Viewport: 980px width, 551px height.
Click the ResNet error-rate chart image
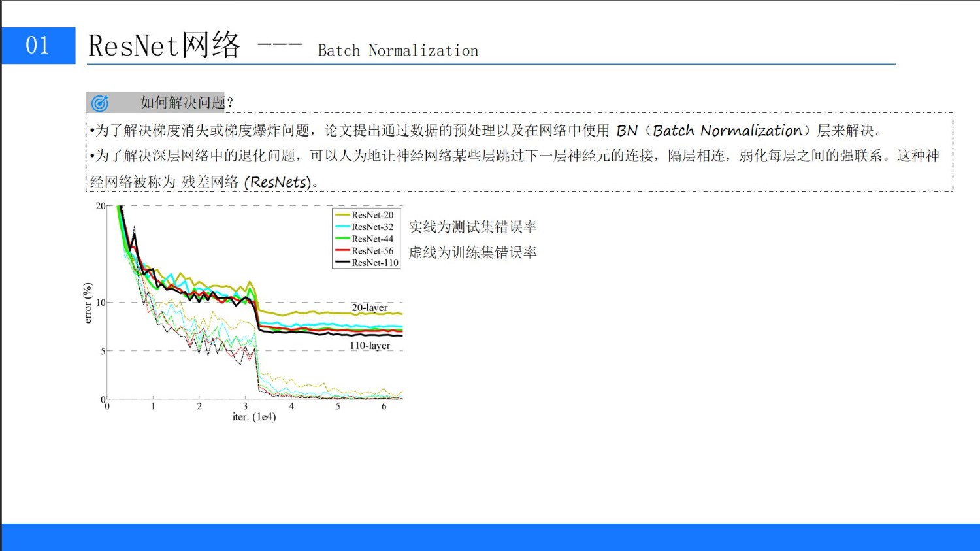tap(243, 313)
